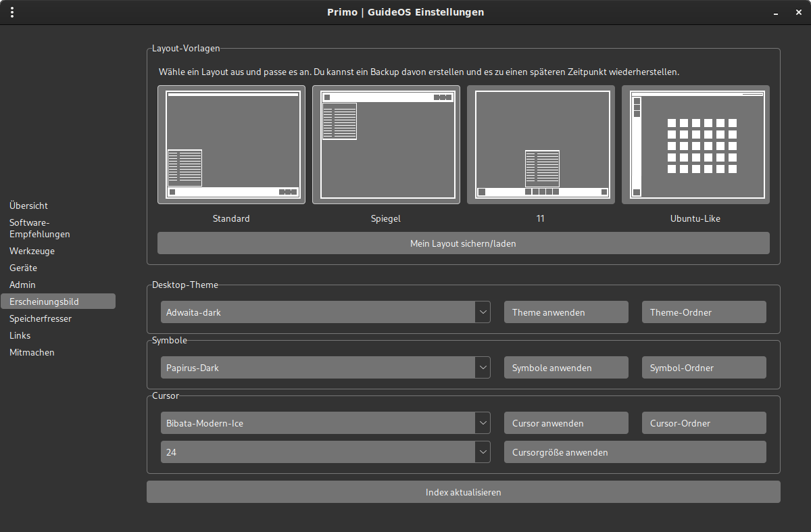
Task: Open the cursor theme dropdown Bibata-Modern-Ice
Action: point(325,423)
